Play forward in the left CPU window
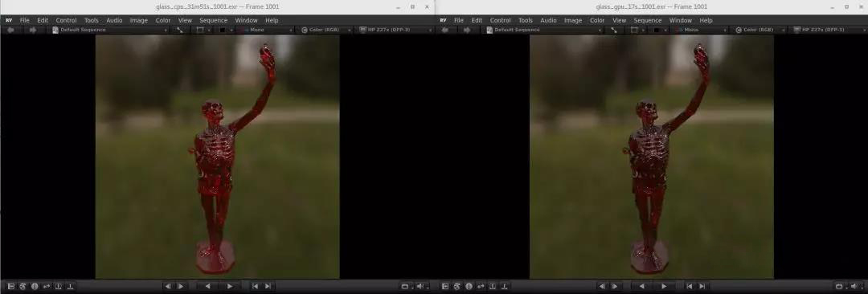868x294 pixels. click(x=229, y=286)
